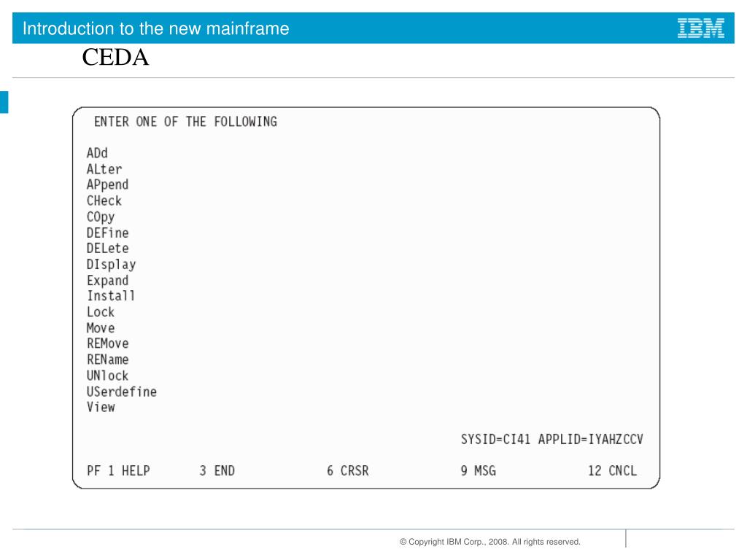The image size is (747, 560).
Task: Select the DIsplay command
Action: point(112,265)
